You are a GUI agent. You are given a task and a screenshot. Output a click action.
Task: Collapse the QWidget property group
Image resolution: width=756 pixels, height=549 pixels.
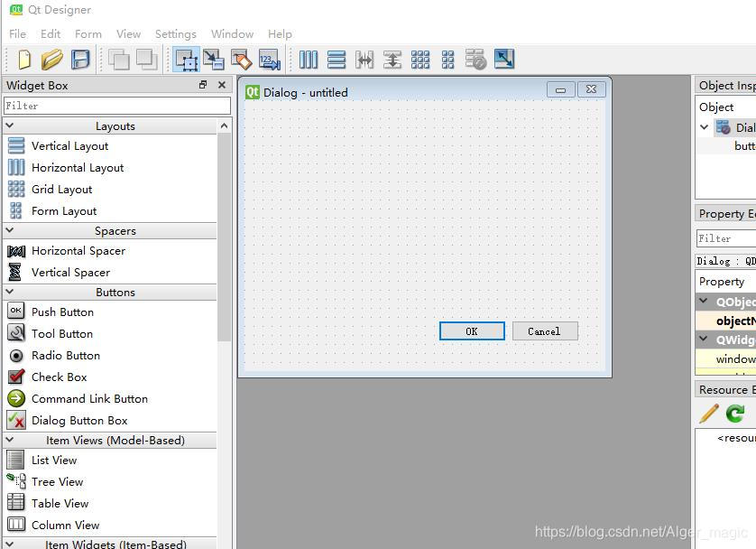click(x=704, y=339)
